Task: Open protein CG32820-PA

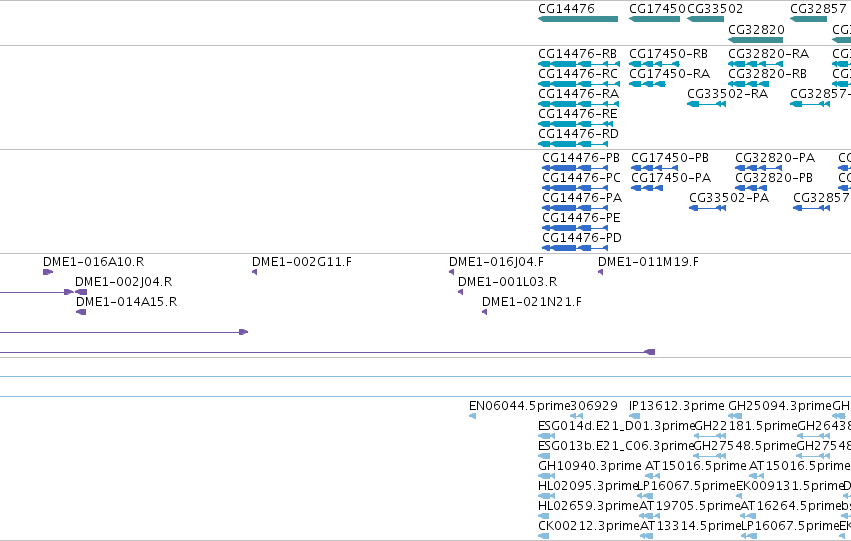Action: [x=775, y=158]
